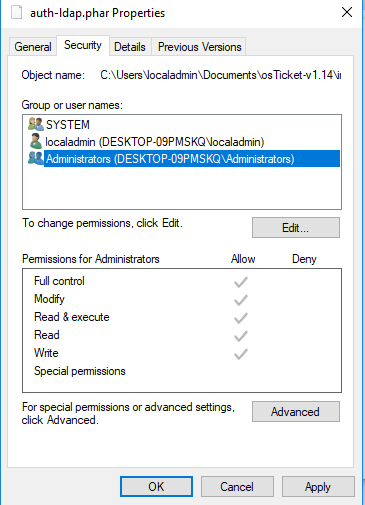Open the Previous Versions tab
Viewport: 365px width, 505px height.
199,47
